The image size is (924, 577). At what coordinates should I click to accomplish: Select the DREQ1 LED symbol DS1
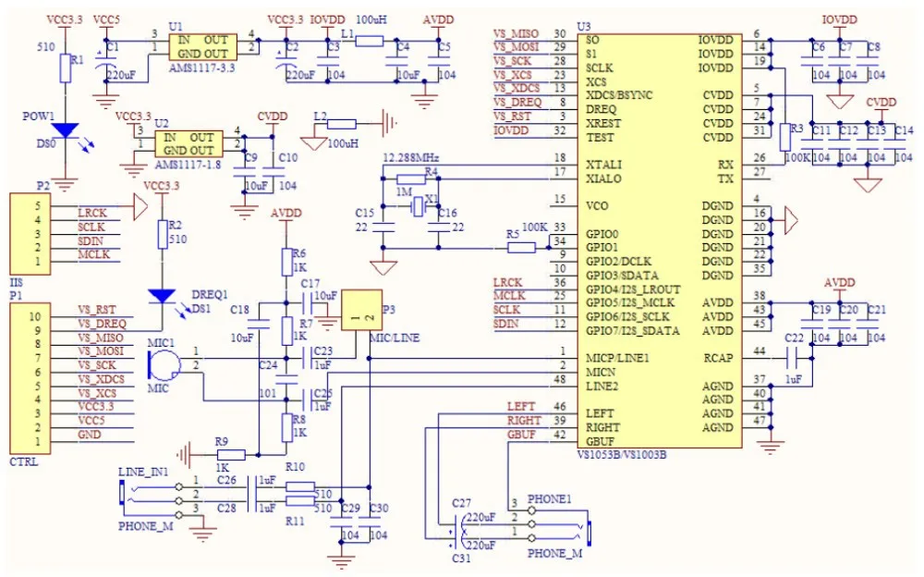[x=162, y=297]
